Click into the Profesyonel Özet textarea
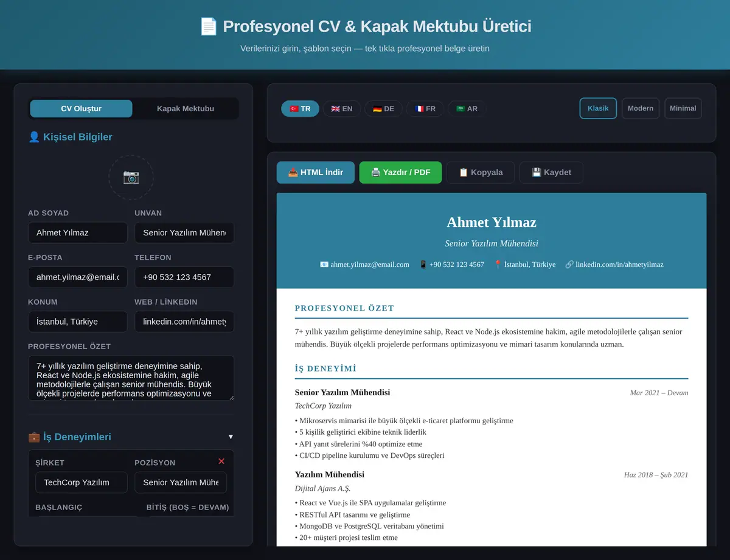 tap(131, 378)
